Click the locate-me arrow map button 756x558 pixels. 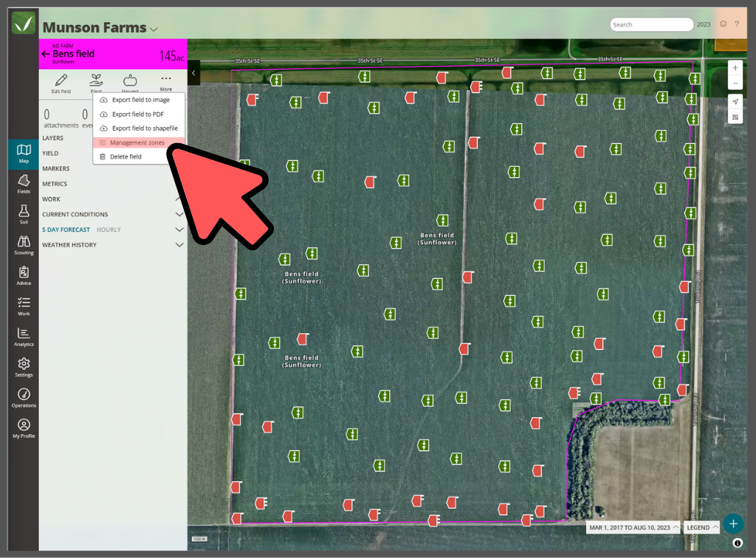tap(735, 102)
